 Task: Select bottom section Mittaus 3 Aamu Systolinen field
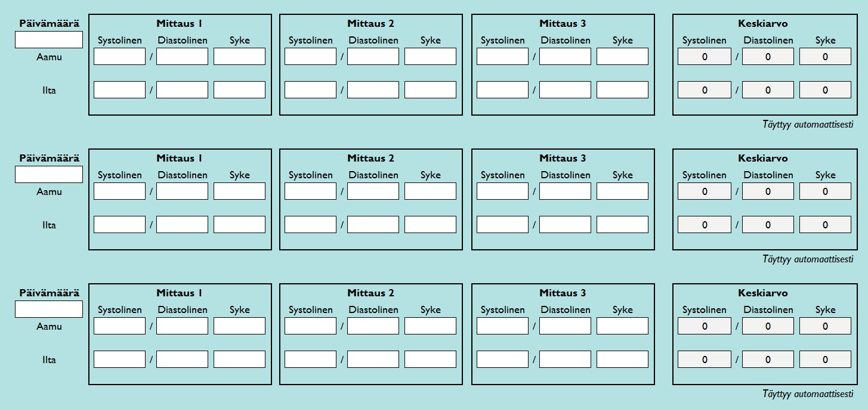pyautogui.click(x=502, y=326)
